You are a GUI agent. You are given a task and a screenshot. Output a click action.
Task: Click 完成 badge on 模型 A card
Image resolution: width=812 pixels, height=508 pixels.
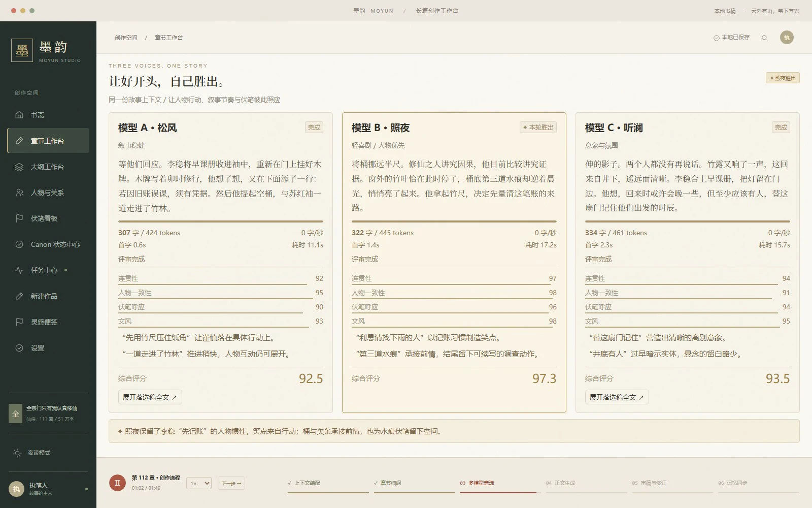pyautogui.click(x=314, y=128)
